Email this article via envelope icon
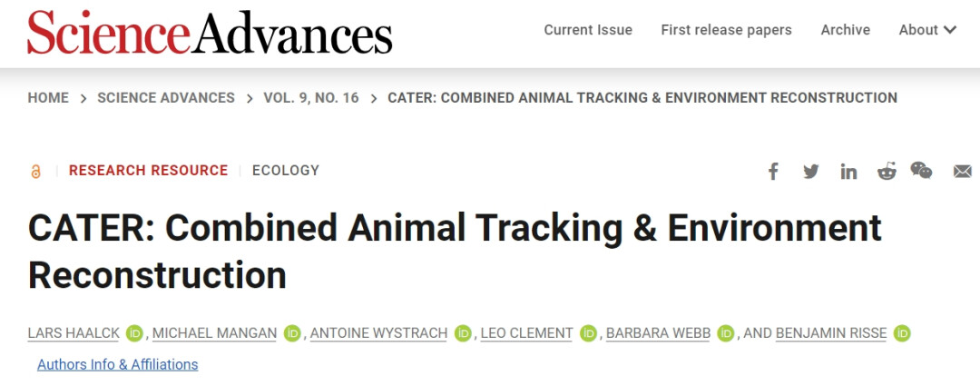The image size is (980, 386). (963, 171)
